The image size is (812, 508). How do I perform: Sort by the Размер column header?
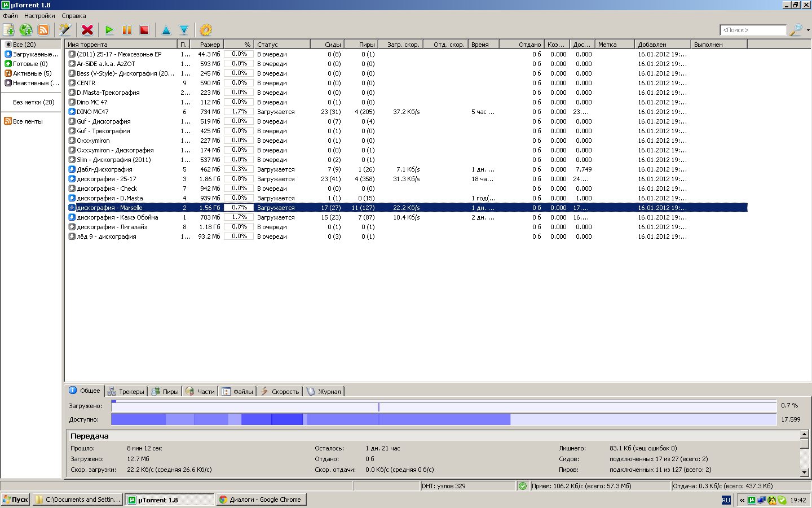(x=206, y=44)
